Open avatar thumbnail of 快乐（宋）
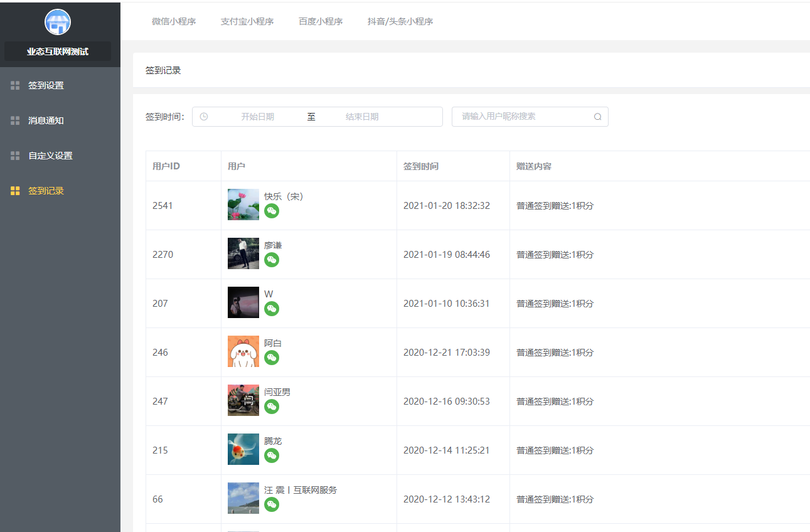 pos(243,205)
